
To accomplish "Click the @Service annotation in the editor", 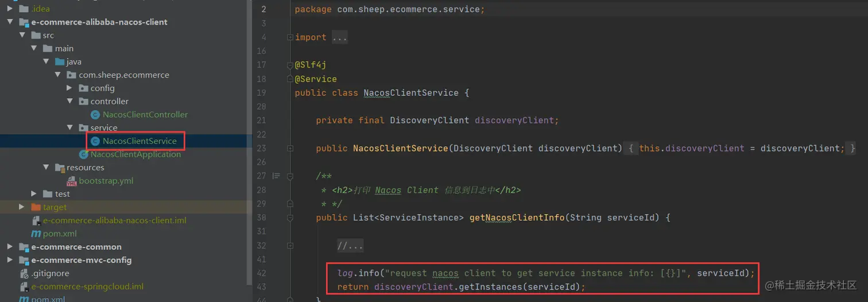I will pos(316,79).
